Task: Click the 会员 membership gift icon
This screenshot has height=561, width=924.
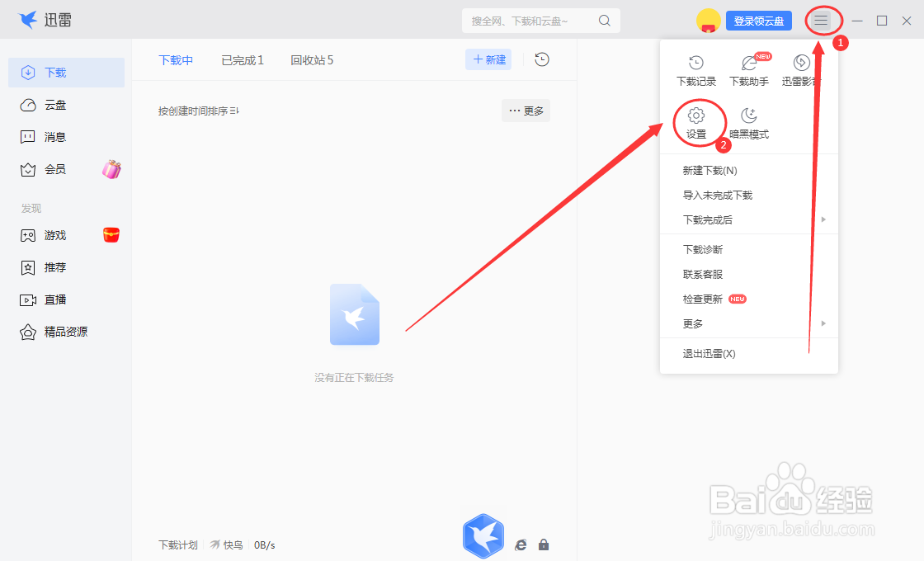Action: tap(111, 169)
